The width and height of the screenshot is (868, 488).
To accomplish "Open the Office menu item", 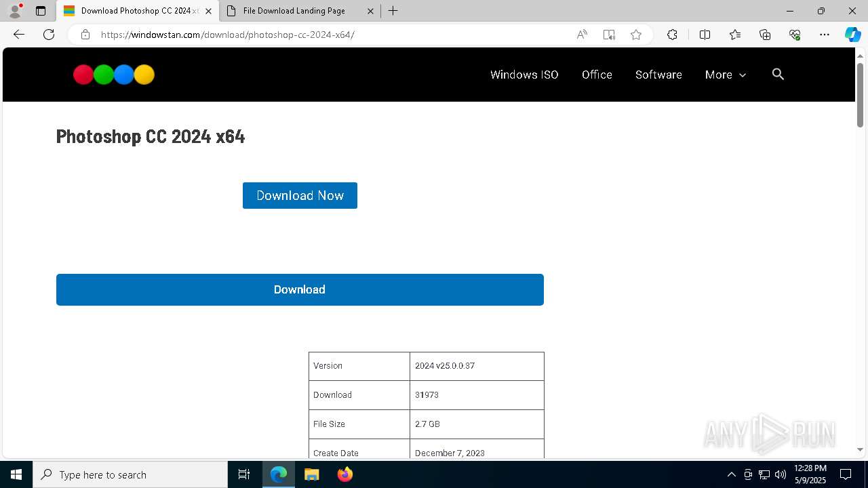I will [x=597, y=75].
